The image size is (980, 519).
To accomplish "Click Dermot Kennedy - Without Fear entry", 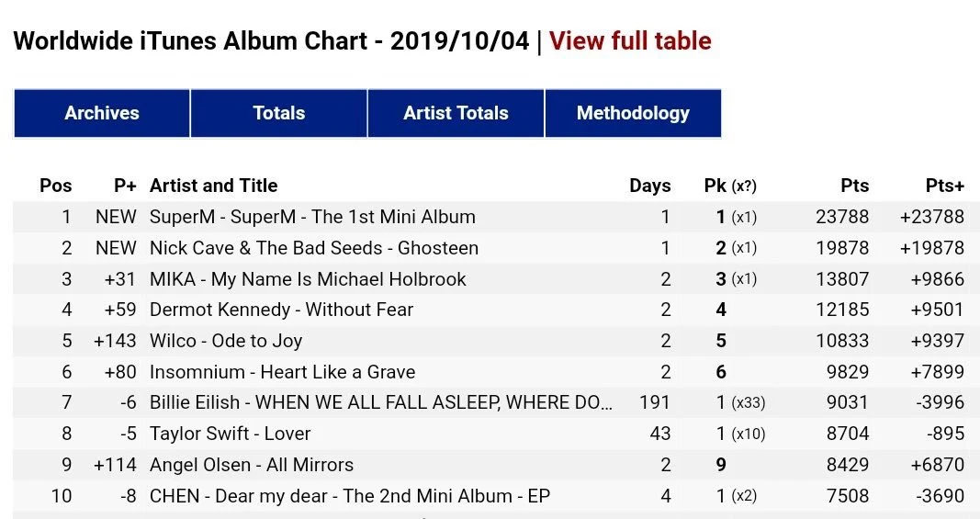I will (x=281, y=310).
